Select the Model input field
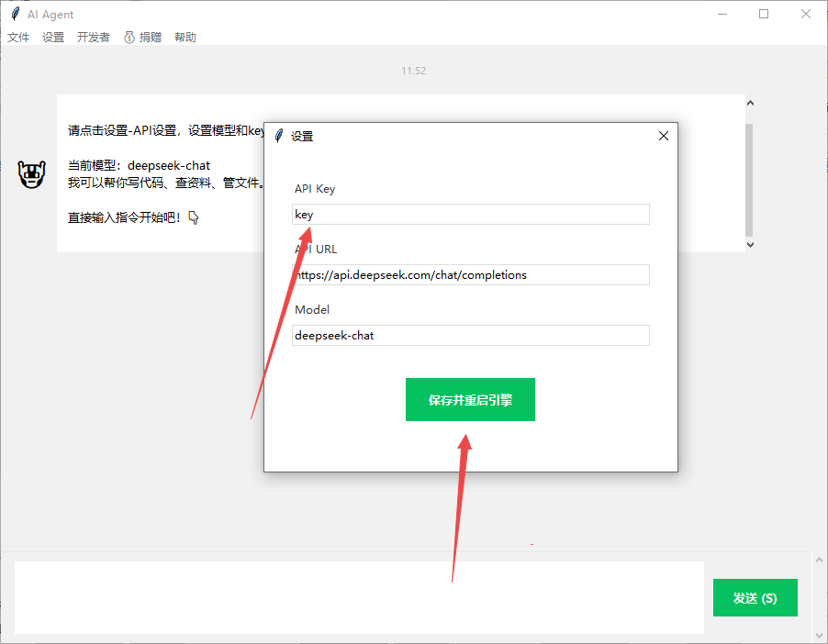The image size is (828, 644). [470, 336]
